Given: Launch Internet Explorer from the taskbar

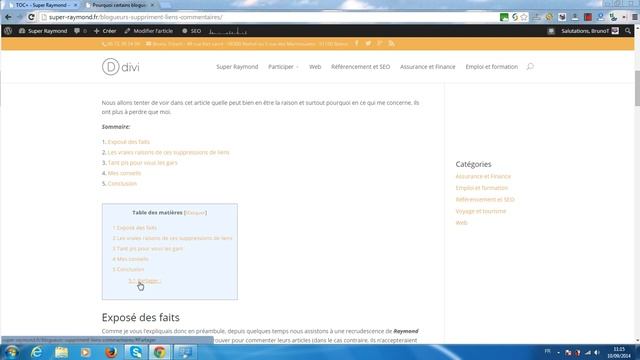Looking at the screenshot, I should tap(37, 352).
